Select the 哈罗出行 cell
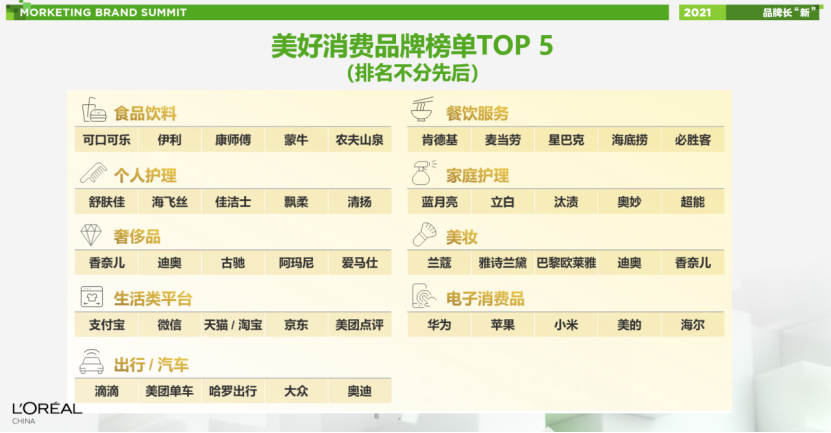The image size is (831, 433). [233, 391]
